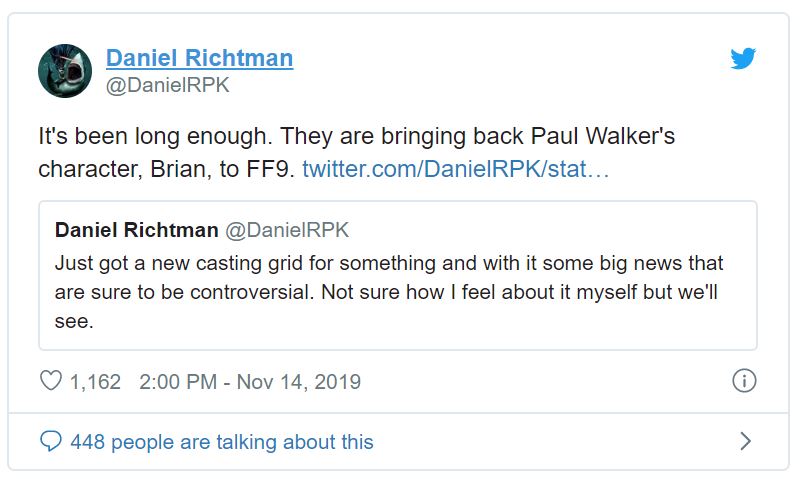The height and width of the screenshot is (479, 805).
Task: Select the quoted tweet's Daniel Richtman author name
Action: (136, 230)
